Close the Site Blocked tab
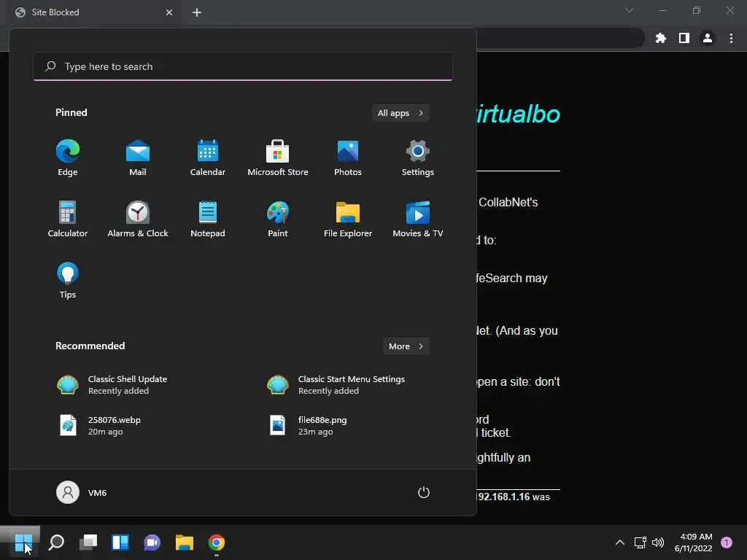The height and width of the screenshot is (560, 747). [169, 12]
